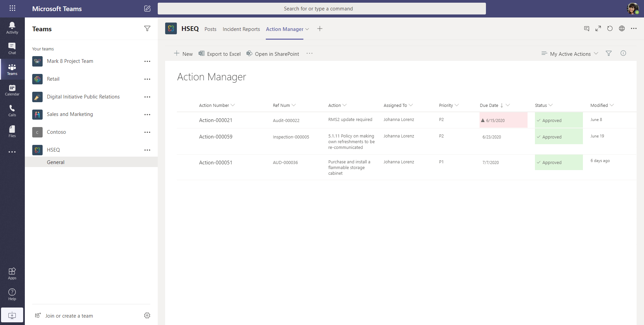
Task: Click the download desktop app icon
Action: pos(12,315)
